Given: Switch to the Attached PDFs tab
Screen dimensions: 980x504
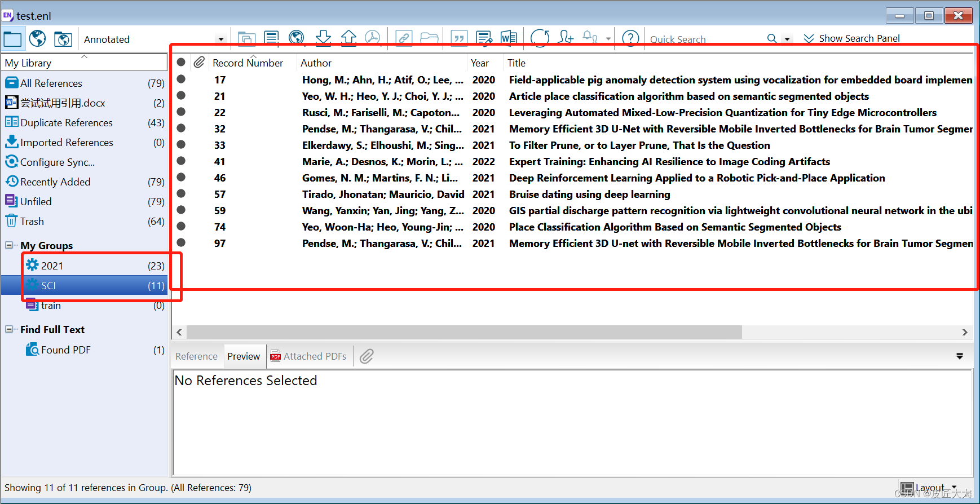Looking at the screenshot, I should click(x=309, y=356).
